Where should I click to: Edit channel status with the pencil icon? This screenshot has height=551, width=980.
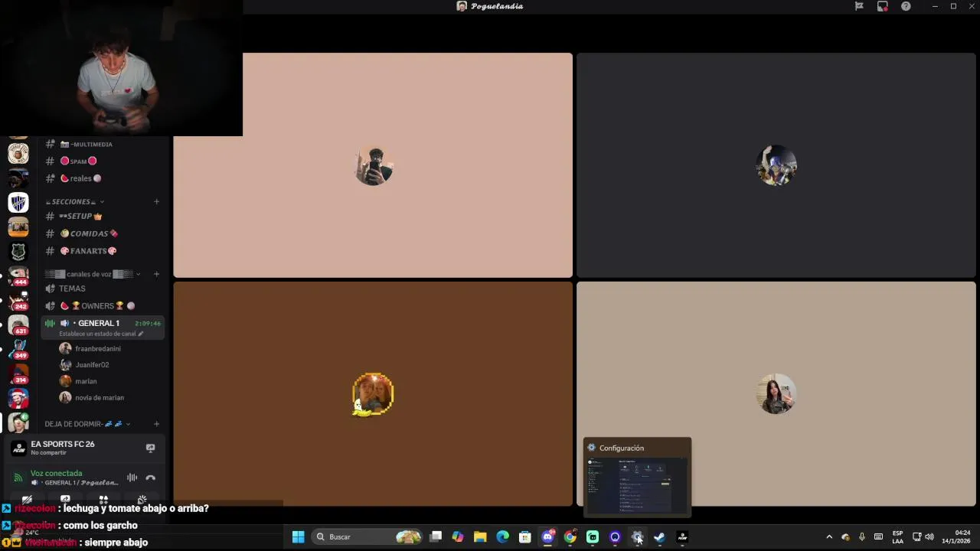point(140,334)
